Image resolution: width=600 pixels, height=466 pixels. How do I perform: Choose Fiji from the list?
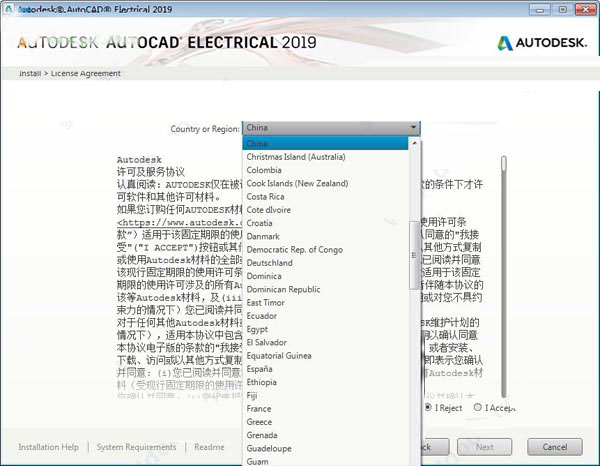pyautogui.click(x=326, y=396)
